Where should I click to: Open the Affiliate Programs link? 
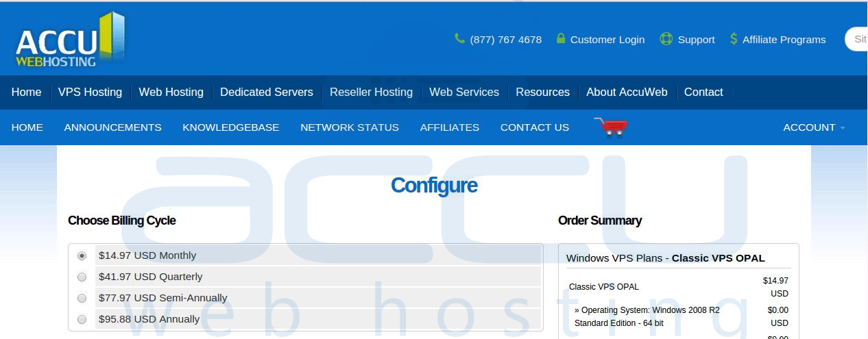point(784,40)
